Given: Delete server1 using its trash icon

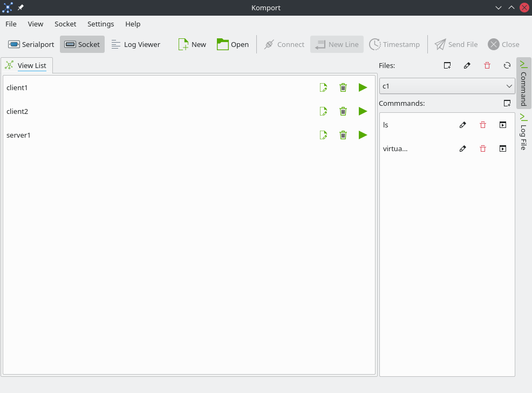Looking at the screenshot, I should pos(343,135).
